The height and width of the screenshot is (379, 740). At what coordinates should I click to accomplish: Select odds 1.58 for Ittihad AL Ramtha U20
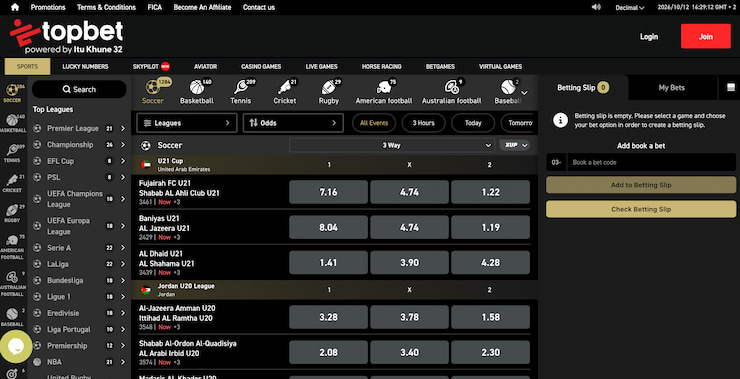click(490, 317)
